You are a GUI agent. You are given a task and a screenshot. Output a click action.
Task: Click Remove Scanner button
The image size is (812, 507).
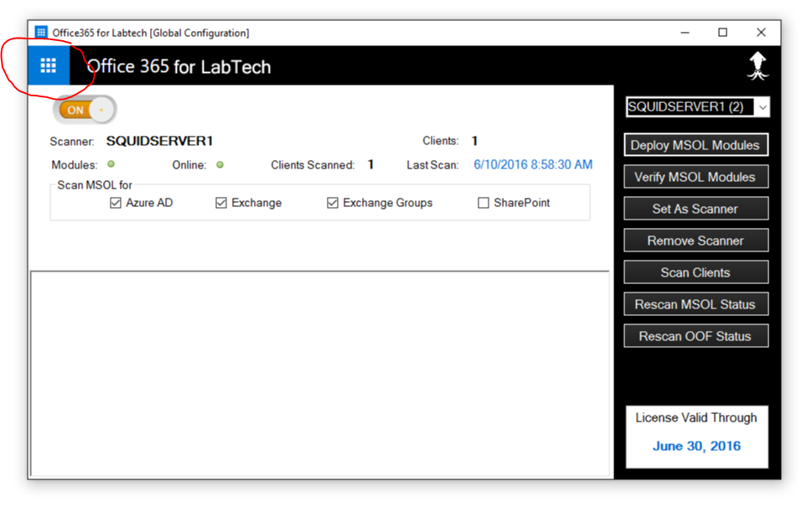(696, 241)
